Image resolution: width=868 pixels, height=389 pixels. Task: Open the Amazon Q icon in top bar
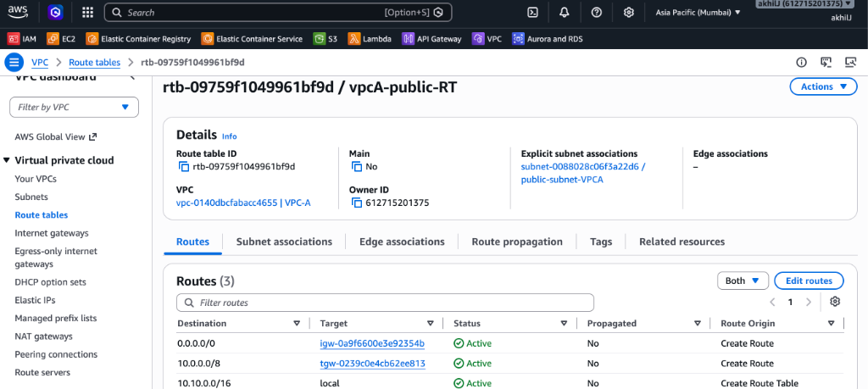coord(56,12)
